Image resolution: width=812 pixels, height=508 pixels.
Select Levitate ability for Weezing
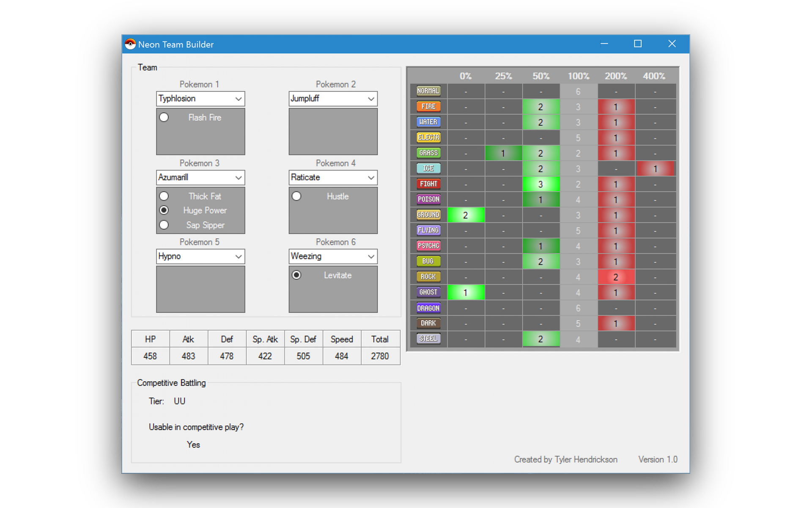click(x=296, y=275)
